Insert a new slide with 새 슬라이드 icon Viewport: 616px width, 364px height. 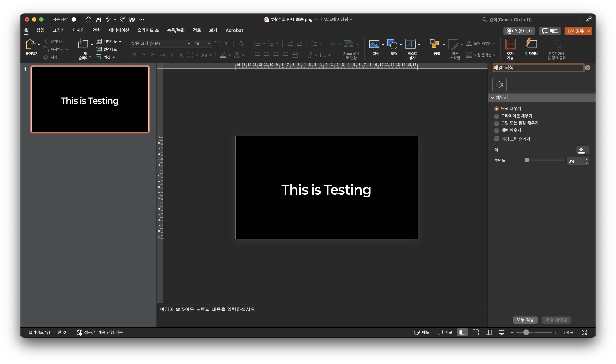pos(83,44)
